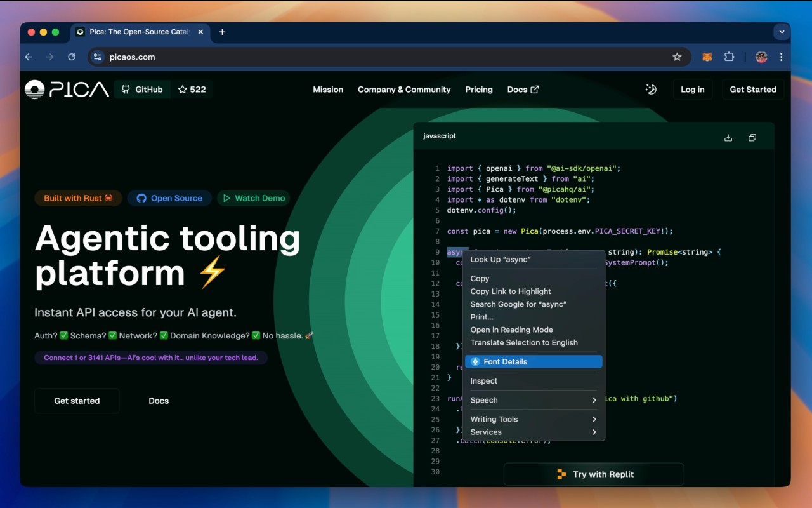The height and width of the screenshot is (508, 812).
Task: Open the MetaMask fox extension
Action: 707,57
